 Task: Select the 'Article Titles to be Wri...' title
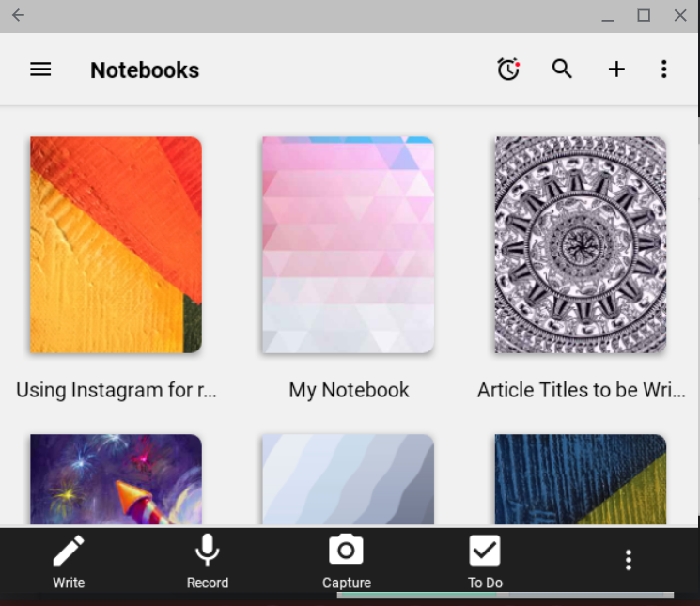pos(582,390)
